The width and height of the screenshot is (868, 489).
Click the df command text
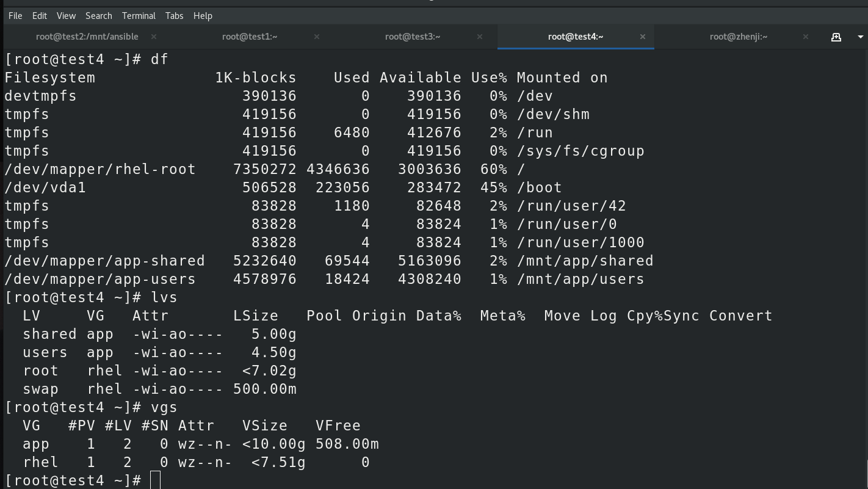point(159,59)
